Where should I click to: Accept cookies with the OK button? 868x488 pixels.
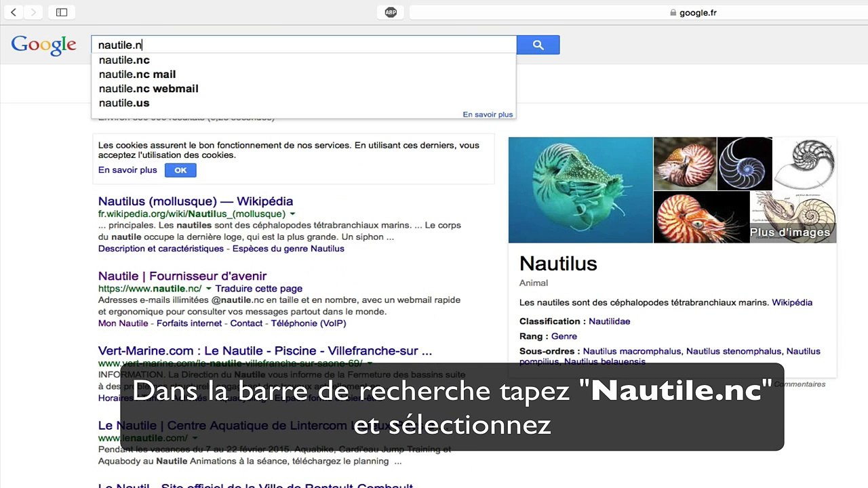[x=180, y=170]
